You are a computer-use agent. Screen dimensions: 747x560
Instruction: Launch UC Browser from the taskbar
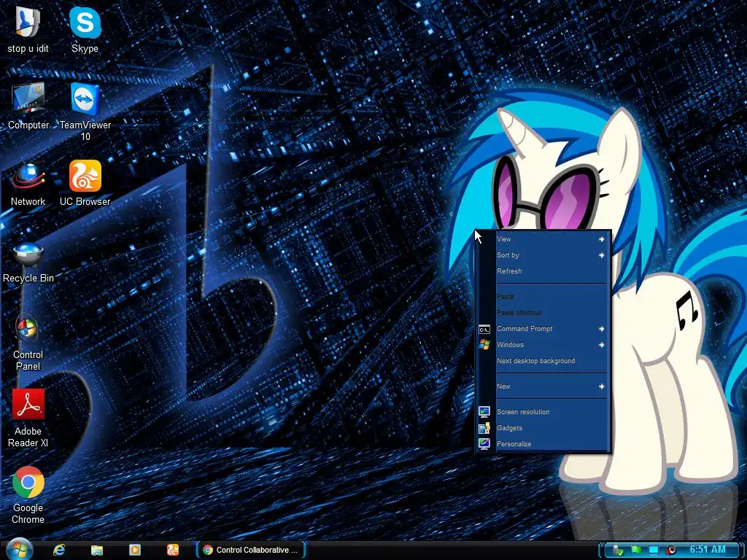click(172, 550)
